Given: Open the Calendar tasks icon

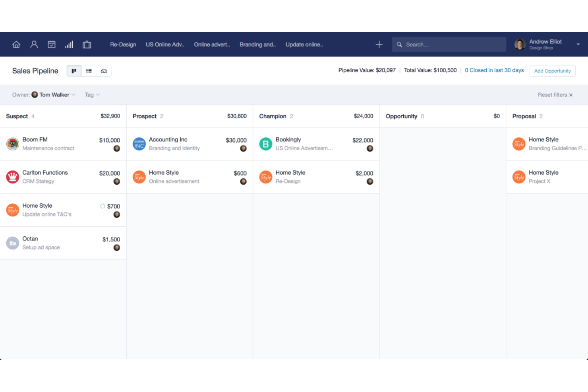Looking at the screenshot, I should tap(52, 44).
